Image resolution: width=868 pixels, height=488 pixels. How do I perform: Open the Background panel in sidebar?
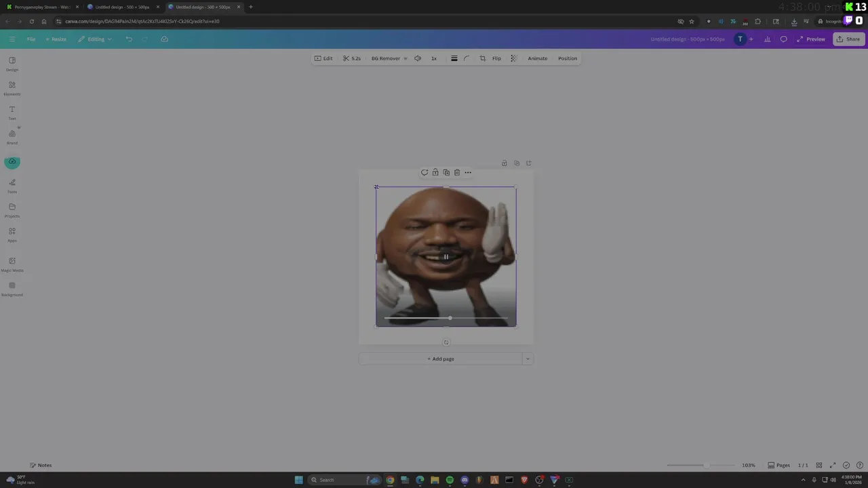(x=12, y=289)
